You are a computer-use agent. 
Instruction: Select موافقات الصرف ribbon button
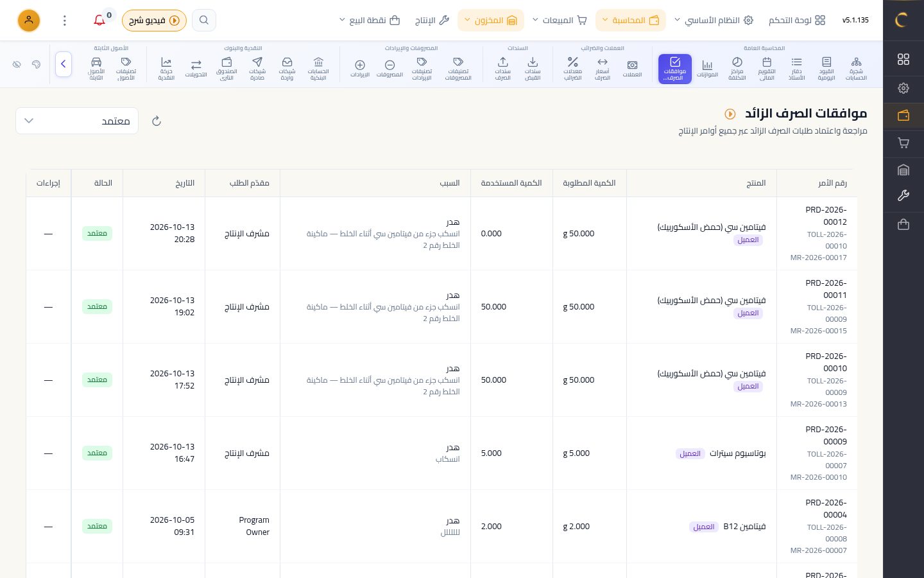point(675,69)
